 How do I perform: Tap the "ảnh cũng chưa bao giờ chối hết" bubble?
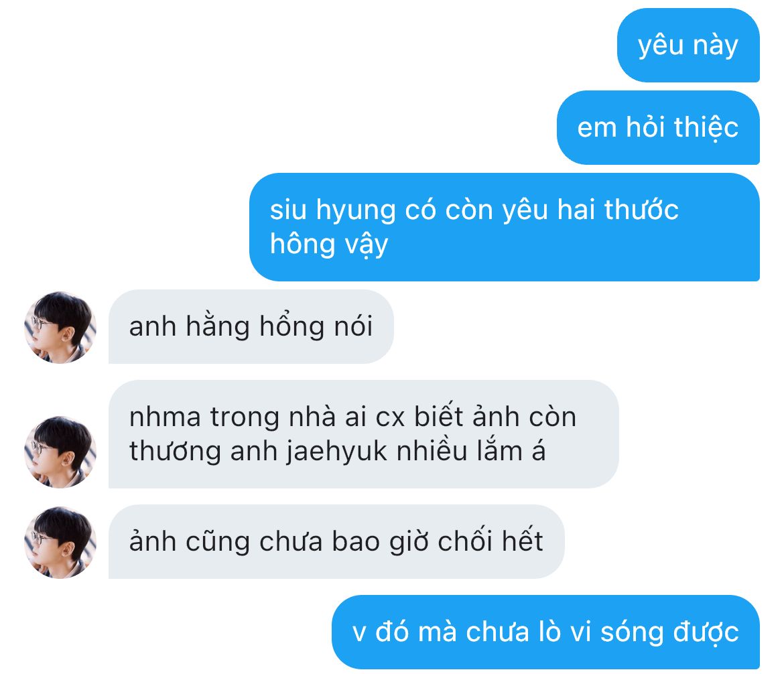[336, 541]
